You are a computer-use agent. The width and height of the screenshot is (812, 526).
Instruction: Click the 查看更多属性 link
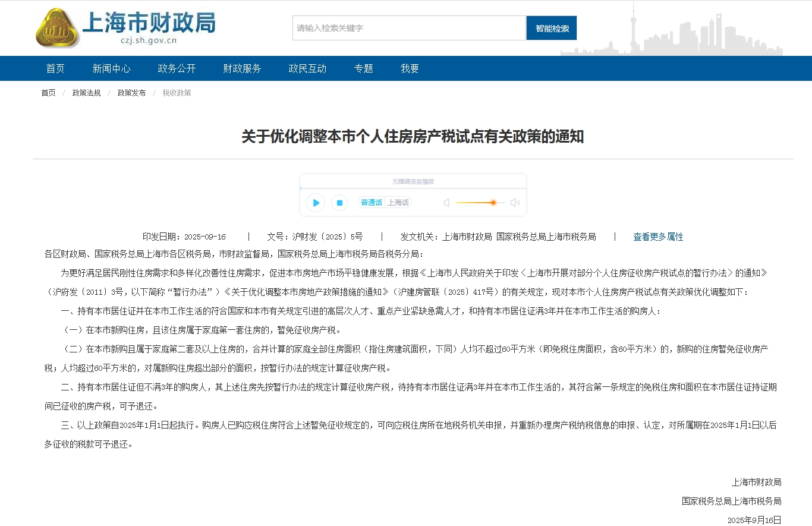pos(658,237)
